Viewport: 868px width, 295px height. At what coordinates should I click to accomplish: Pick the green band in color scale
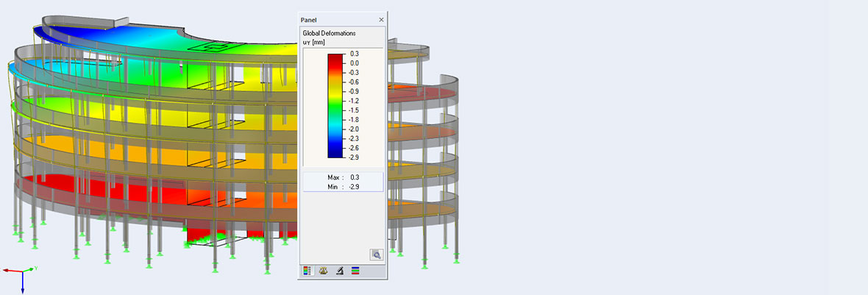pos(335,105)
